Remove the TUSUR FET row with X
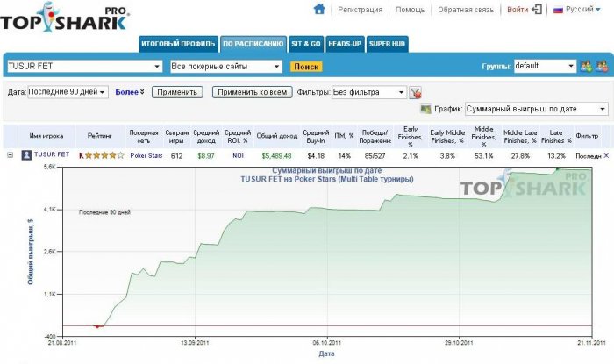Image resolution: width=614 pixels, height=364 pixels. click(606, 156)
